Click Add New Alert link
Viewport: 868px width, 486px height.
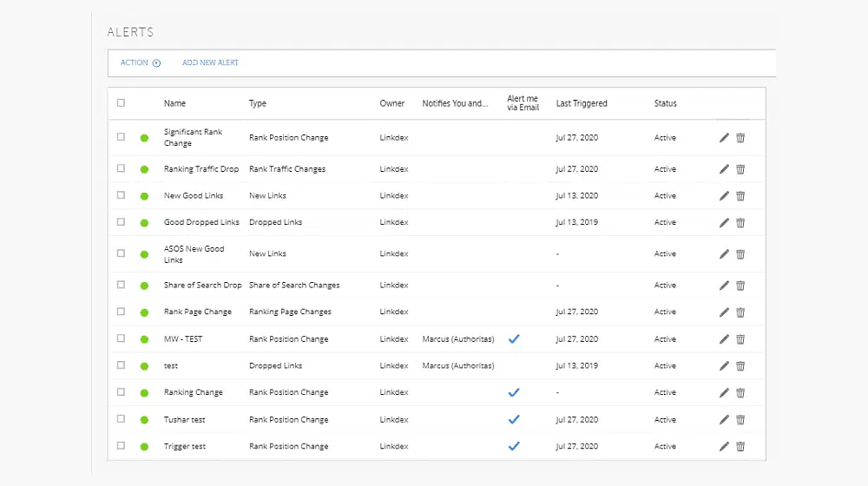[x=210, y=62]
